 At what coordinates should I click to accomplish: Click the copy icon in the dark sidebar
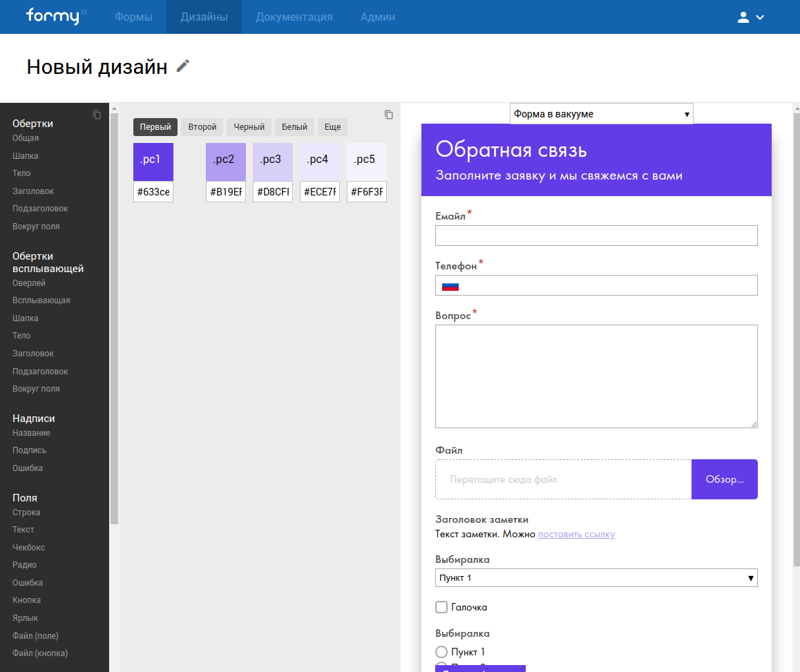tap(97, 115)
